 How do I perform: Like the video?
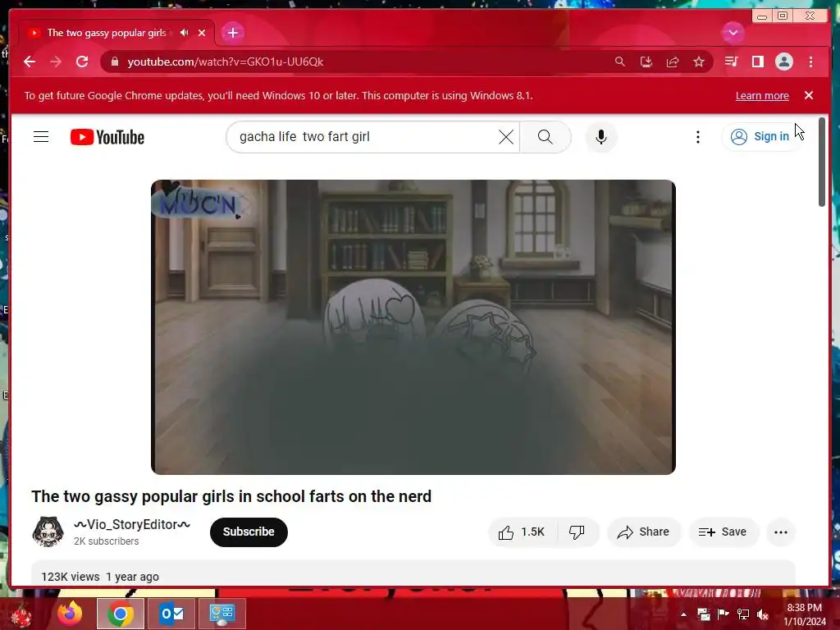[x=522, y=532]
